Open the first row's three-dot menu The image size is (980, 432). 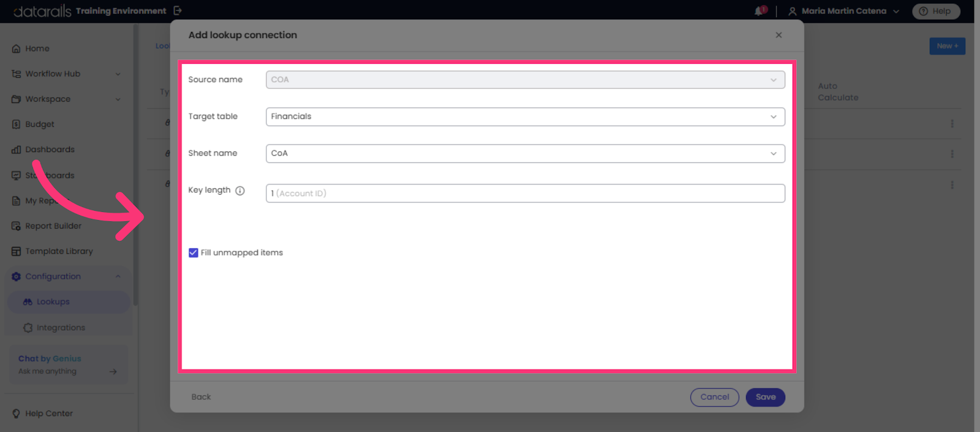tap(952, 124)
